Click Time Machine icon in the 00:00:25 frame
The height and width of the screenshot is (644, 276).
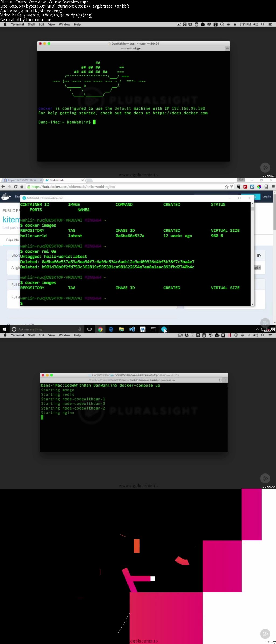click(222, 25)
